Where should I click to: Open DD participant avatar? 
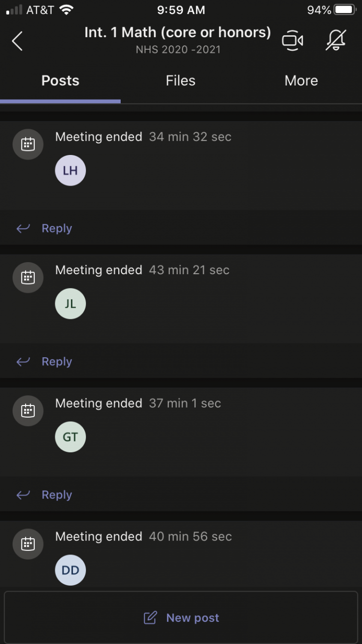pos(70,571)
